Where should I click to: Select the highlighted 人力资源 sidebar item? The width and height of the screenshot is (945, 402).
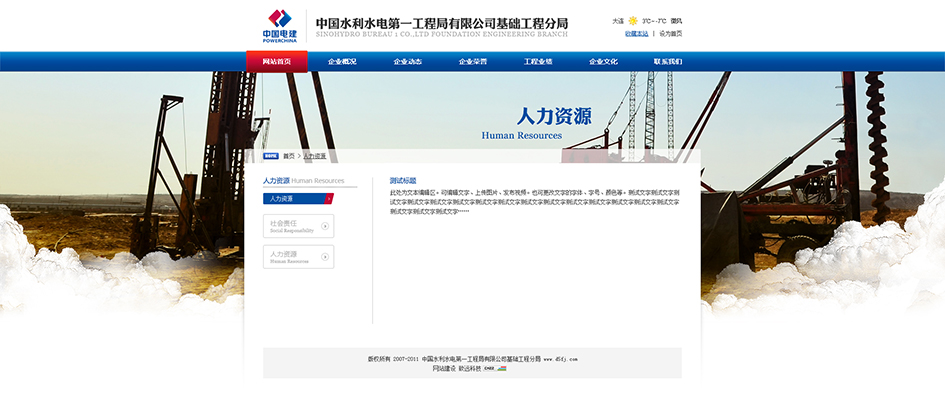(x=295, y=199)
